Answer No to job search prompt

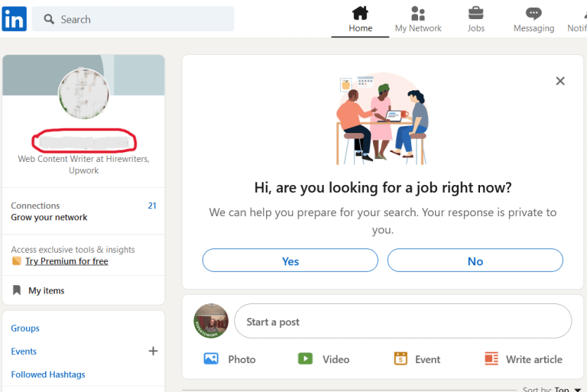coord(475,261)
